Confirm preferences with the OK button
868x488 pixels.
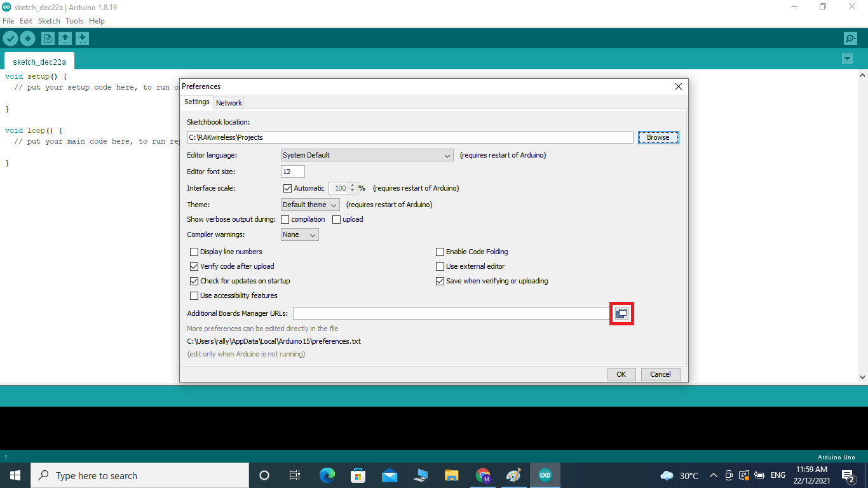pyautogui.click(x=621, y=374)
